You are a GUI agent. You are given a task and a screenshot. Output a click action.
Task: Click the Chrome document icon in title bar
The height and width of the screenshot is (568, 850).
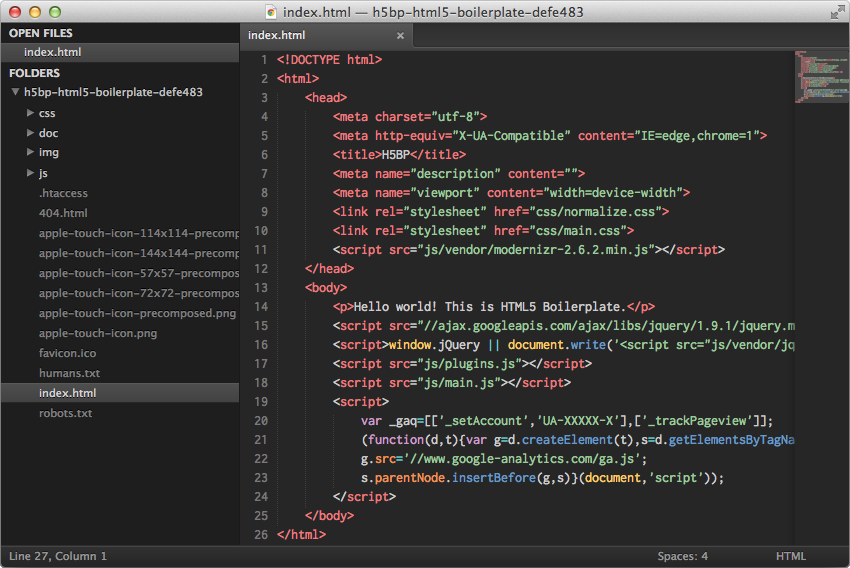pos(272,12)
